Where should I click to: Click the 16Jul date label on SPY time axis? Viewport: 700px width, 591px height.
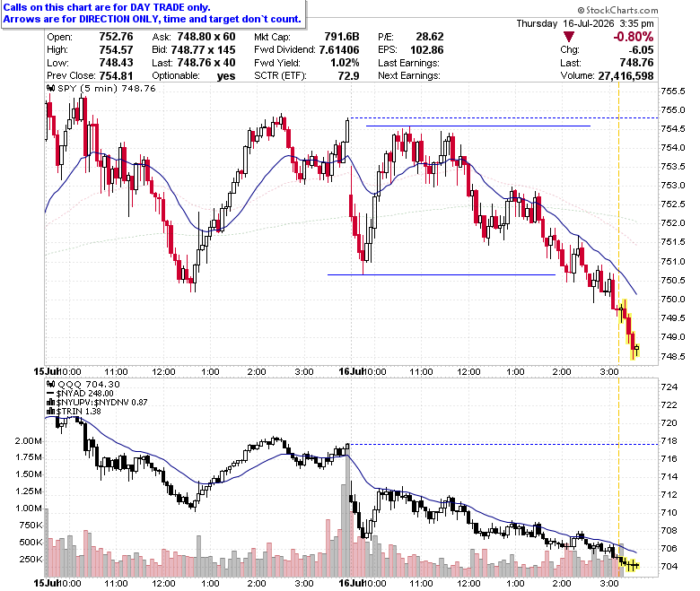(x=351, y=371)
